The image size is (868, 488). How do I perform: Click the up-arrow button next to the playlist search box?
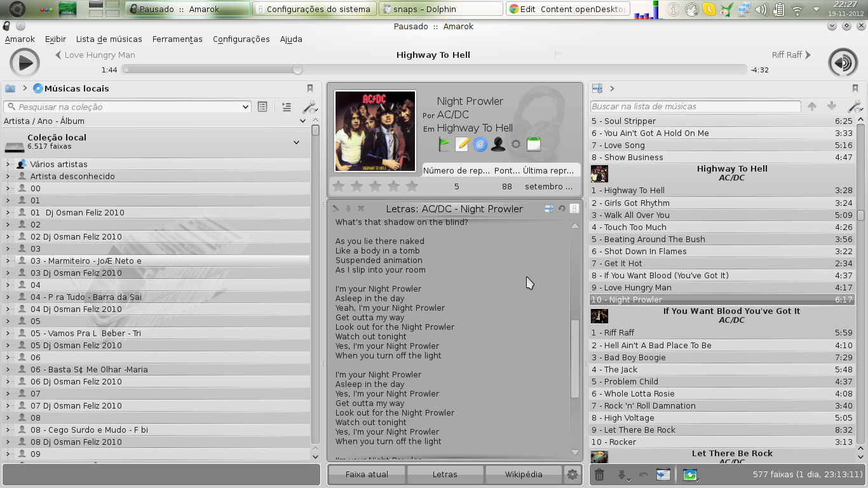tap(812, 107)
